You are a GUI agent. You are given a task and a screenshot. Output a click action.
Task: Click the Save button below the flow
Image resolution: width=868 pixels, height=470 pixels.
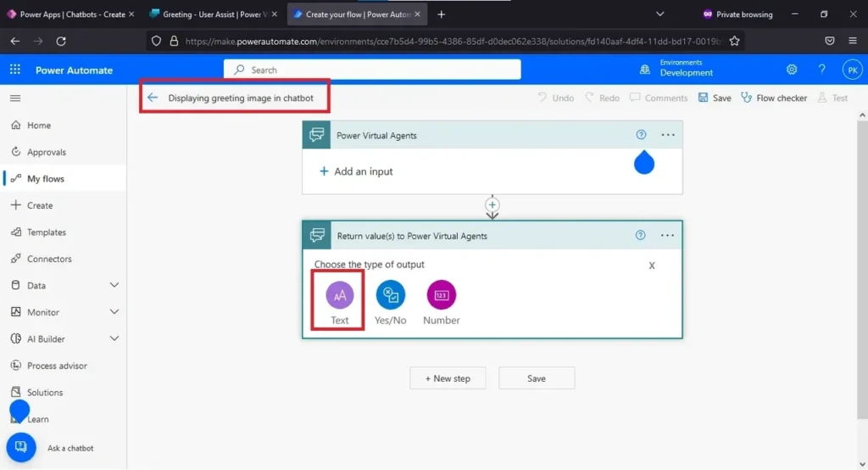[x=537, y=378]
